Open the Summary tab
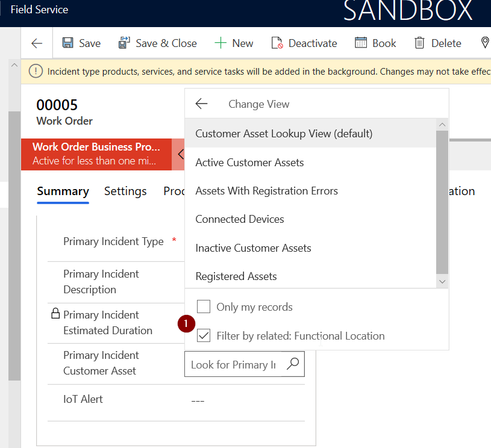Screen dimensions: 491x448 click(63, 191)
